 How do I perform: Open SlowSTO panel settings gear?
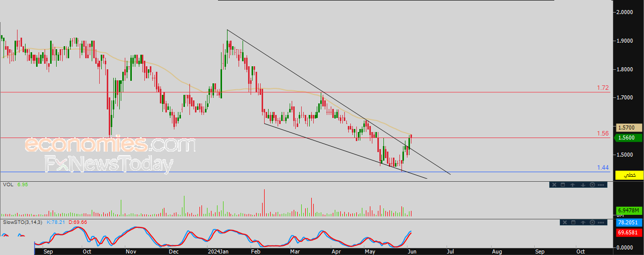[x=592, y=222]
